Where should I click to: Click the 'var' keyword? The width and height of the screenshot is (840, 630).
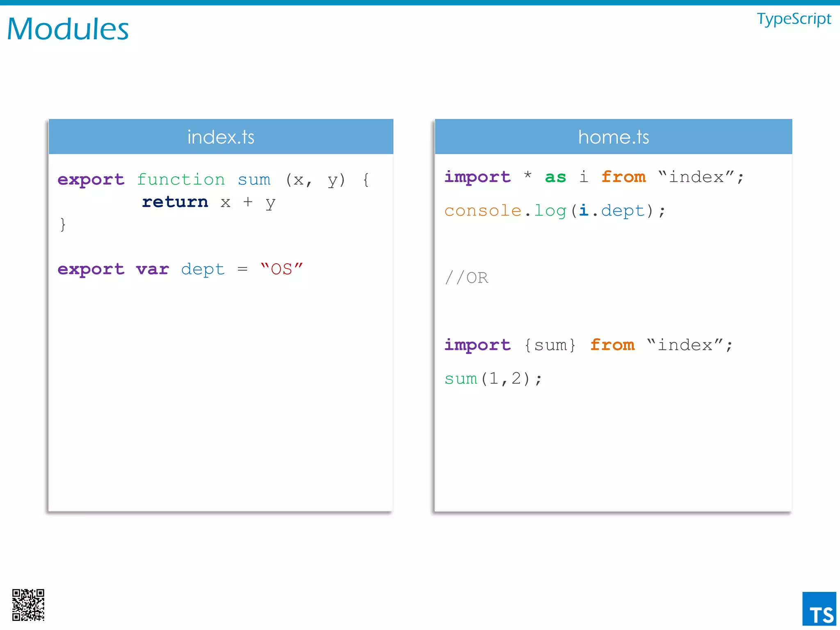coord(153,269)
